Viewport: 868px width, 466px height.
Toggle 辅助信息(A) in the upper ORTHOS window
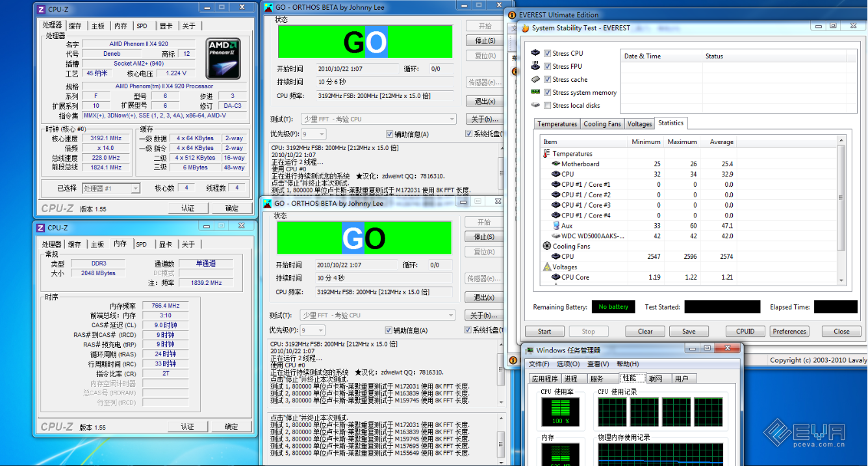point(390,134)
